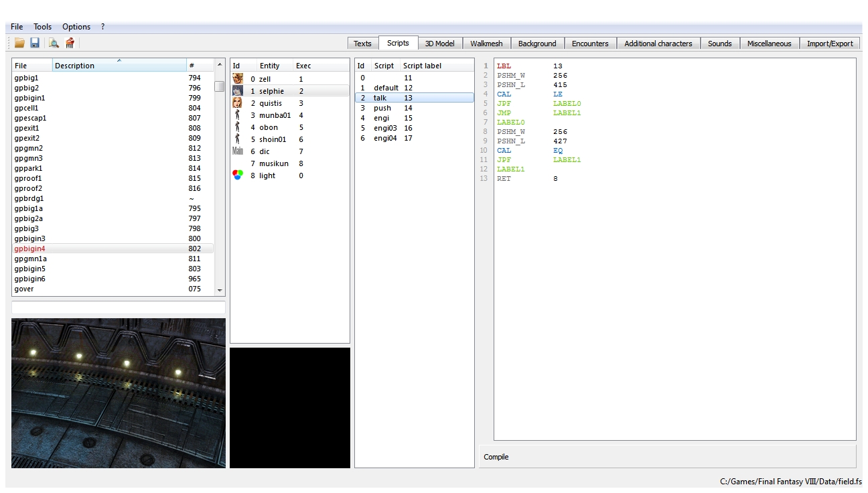Viewport: 868px width, 493px height.
Task: Click the magnifier search toolbar icon
Action: [x=54, y=43]
